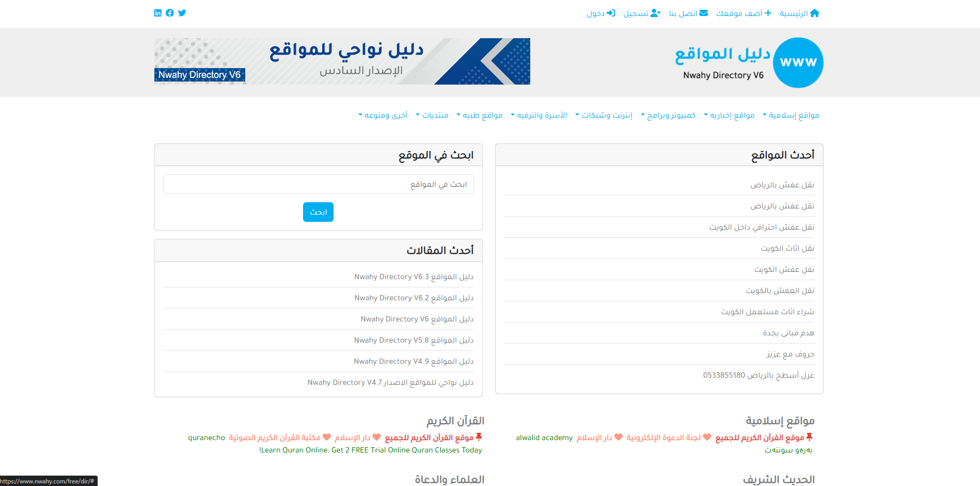Click the Facebook icon in the header
The width and height of the screenshot is (980, 486).
coord(170,12)
